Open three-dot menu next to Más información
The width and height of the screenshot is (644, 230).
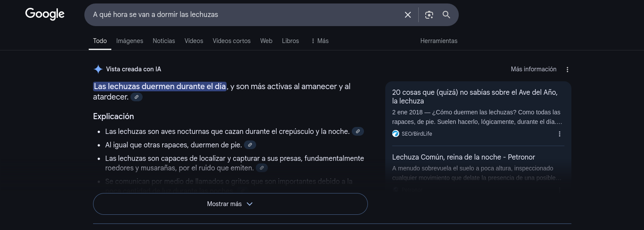[567, 70]
